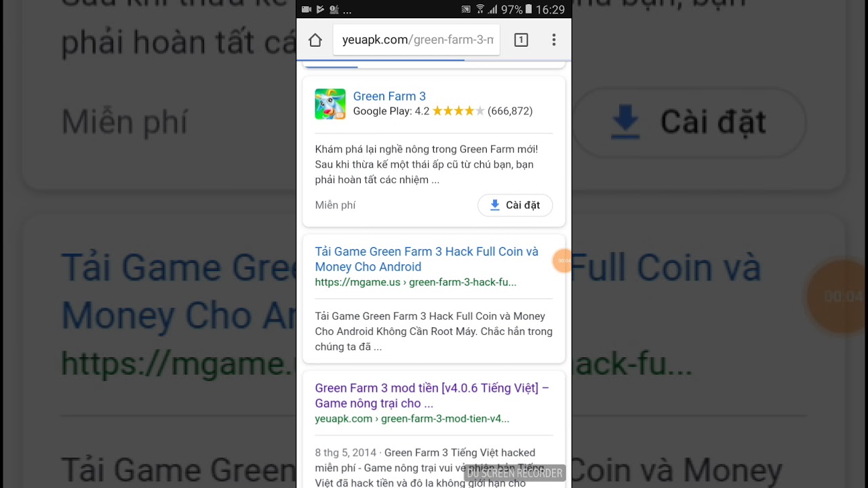Click the yeuapk.com address bar
The width and height of the screenshot is (868, 488).
pos(416,40)
